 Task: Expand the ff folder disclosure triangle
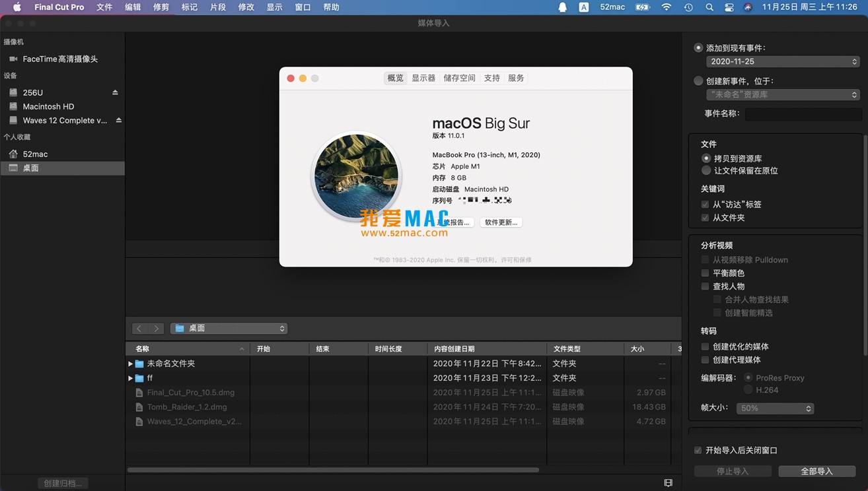point(130,378)
